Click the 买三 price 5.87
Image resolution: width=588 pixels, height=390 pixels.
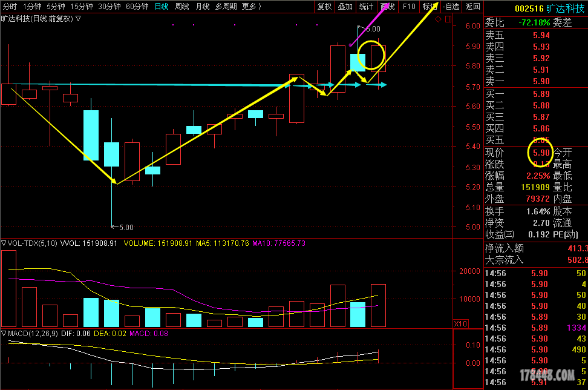click(541, 117)
